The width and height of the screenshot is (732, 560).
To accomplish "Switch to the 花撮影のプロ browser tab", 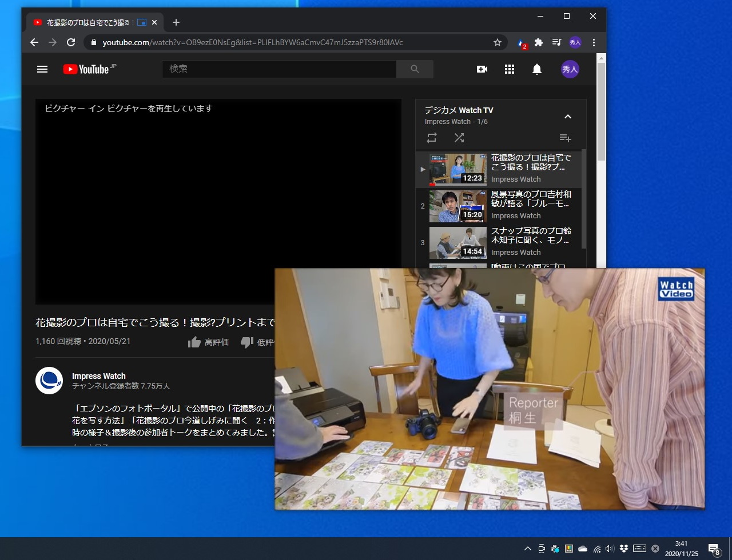I will pyautogui.click(x=91, y=22).
